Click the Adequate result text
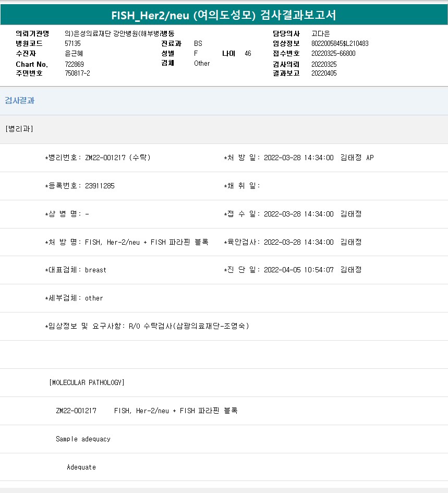The height and width of the screenshot is (493, 448). click(81, 467)
